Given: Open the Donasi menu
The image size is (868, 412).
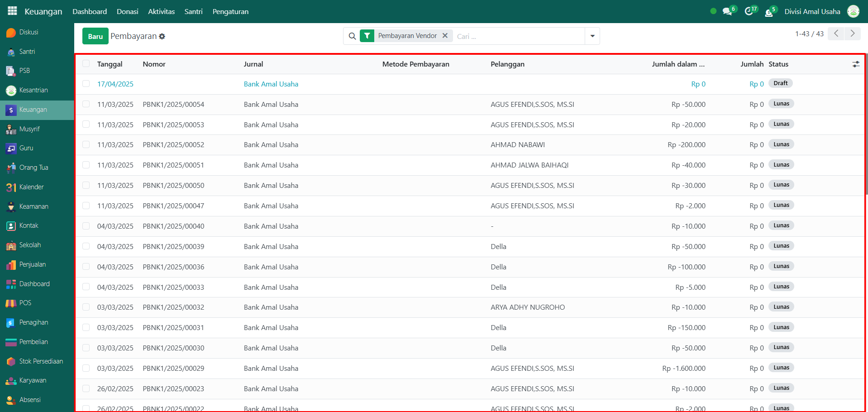Looking at the screenshot, I should (x=127, y=12).
